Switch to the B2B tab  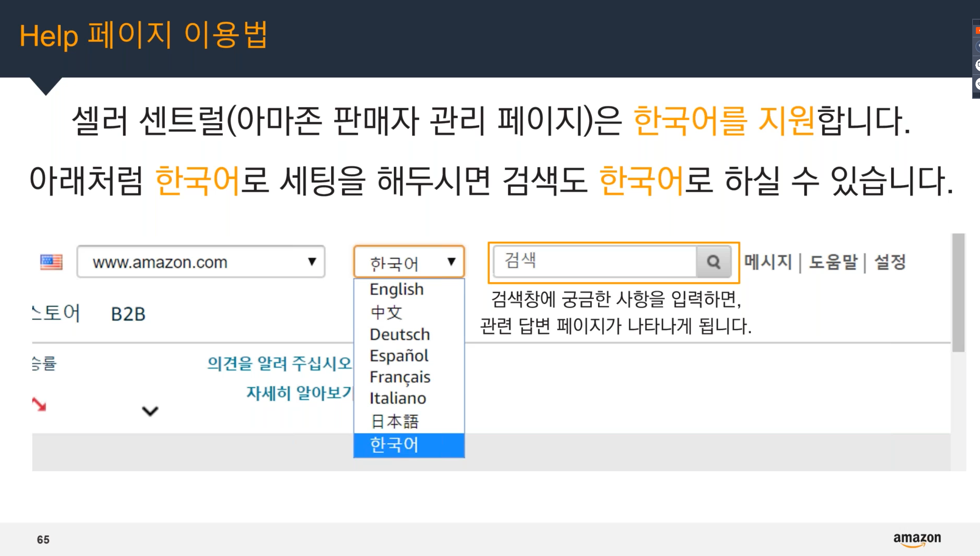tap(128, 314)
